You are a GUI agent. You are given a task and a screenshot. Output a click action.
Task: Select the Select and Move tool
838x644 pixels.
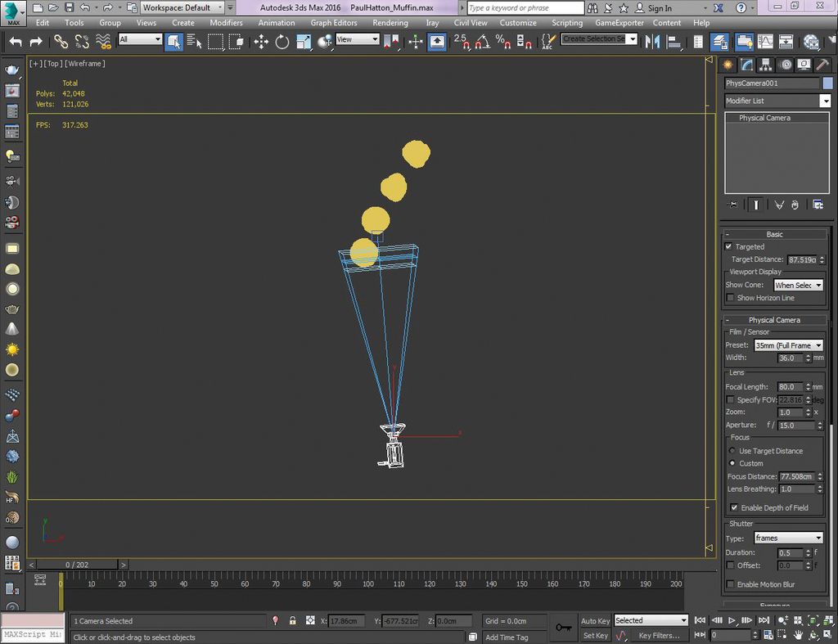[260, 41]
